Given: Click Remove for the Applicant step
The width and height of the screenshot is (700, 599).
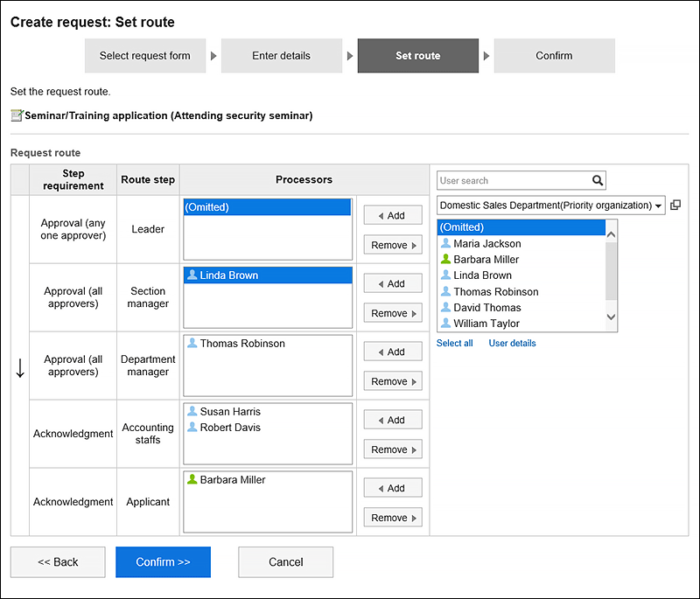Looking at the screenshot, I should [393, 518].
